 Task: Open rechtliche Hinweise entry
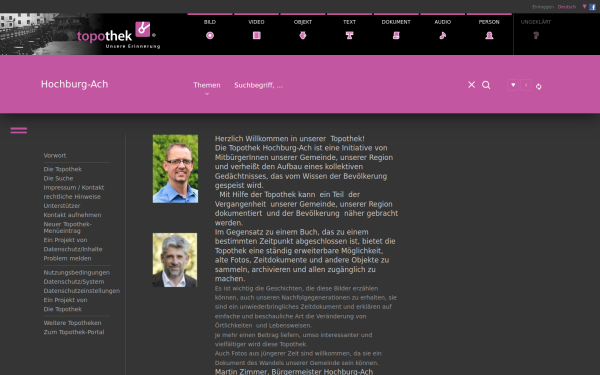coord(72,197)
